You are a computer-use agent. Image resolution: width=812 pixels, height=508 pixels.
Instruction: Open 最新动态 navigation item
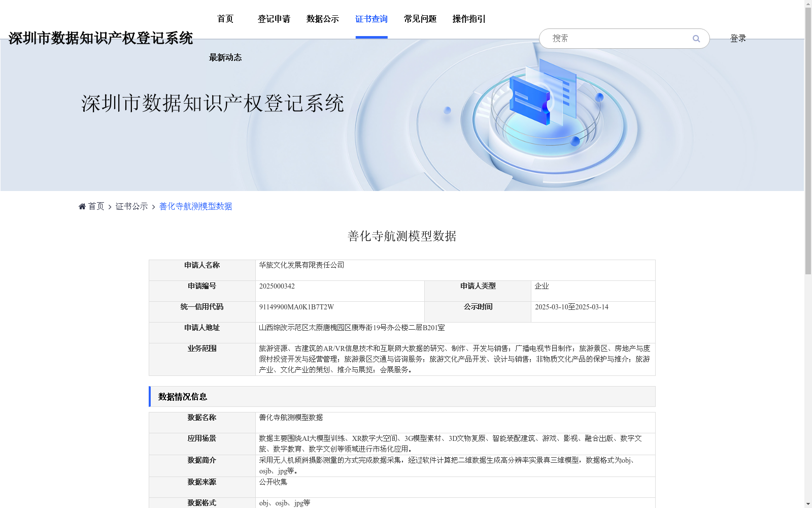[225, 57]
